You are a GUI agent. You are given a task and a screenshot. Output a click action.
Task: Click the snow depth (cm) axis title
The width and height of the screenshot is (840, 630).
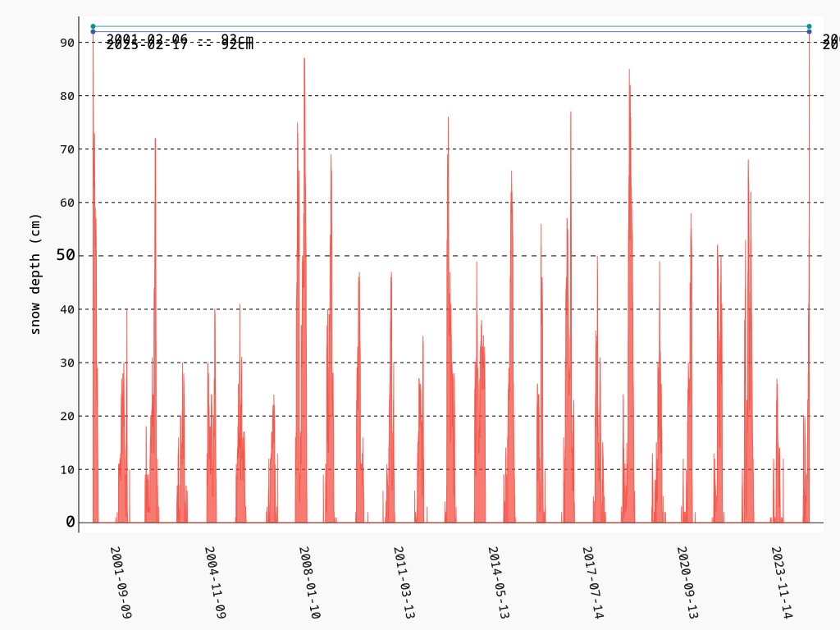point(34,271)
